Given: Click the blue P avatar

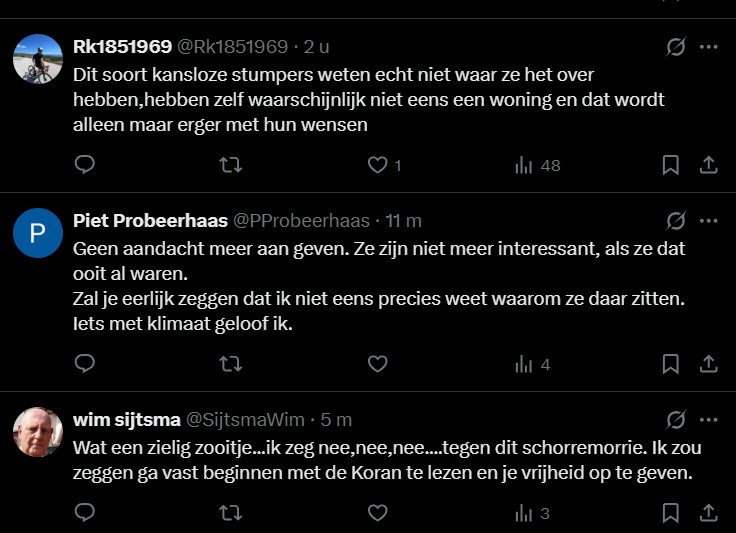Looking at the screenshot, I should click(38, 233).
